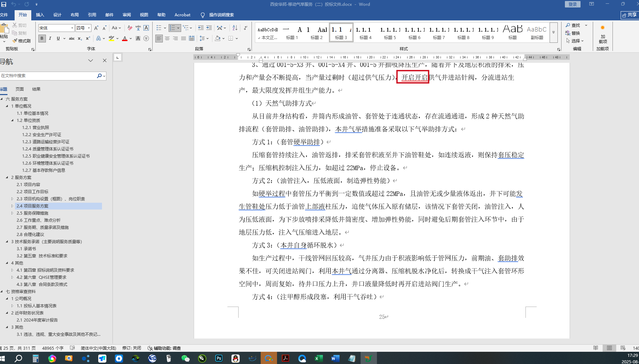Apply paragraph shading fill color
639x364 pixels.
point(218,38)
